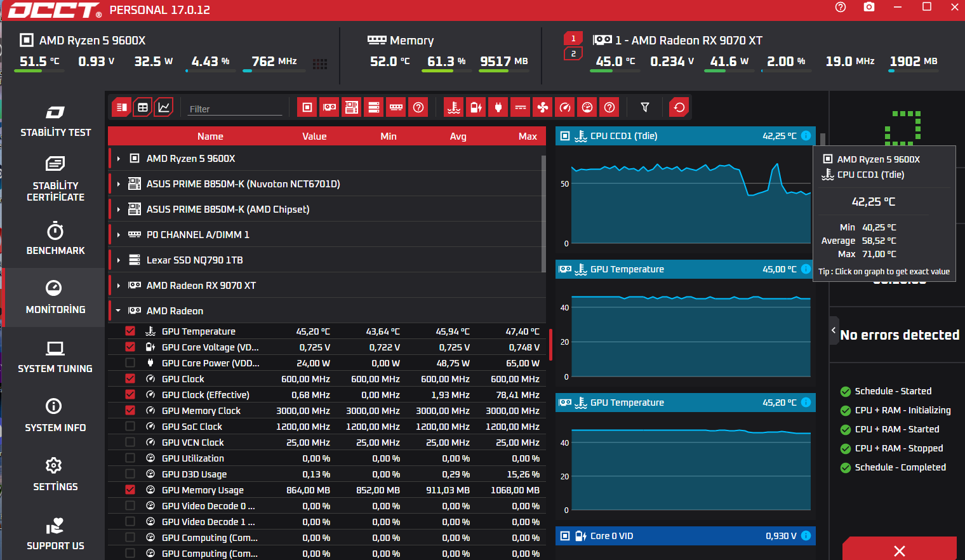Toggle the motherboard sensors filter icon
The height and width of the screenshot is (560, 965).
click(x=352, y=107)
